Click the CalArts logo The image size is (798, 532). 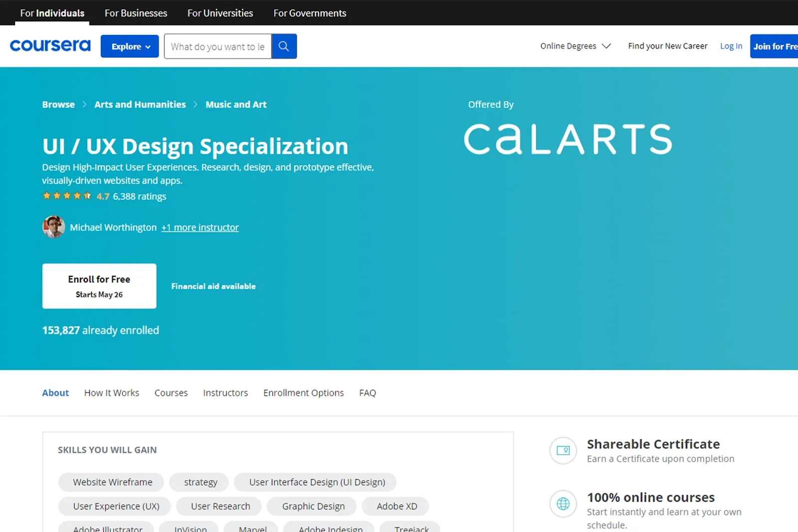(x=568, y=139)
